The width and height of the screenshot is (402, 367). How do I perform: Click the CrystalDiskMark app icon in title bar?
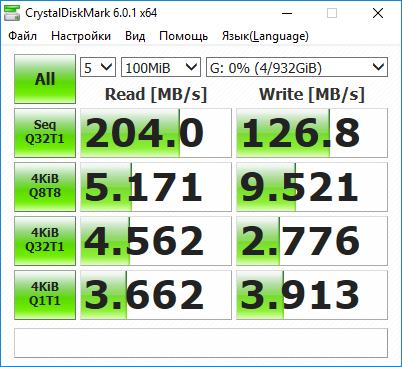tap(12, 13)
